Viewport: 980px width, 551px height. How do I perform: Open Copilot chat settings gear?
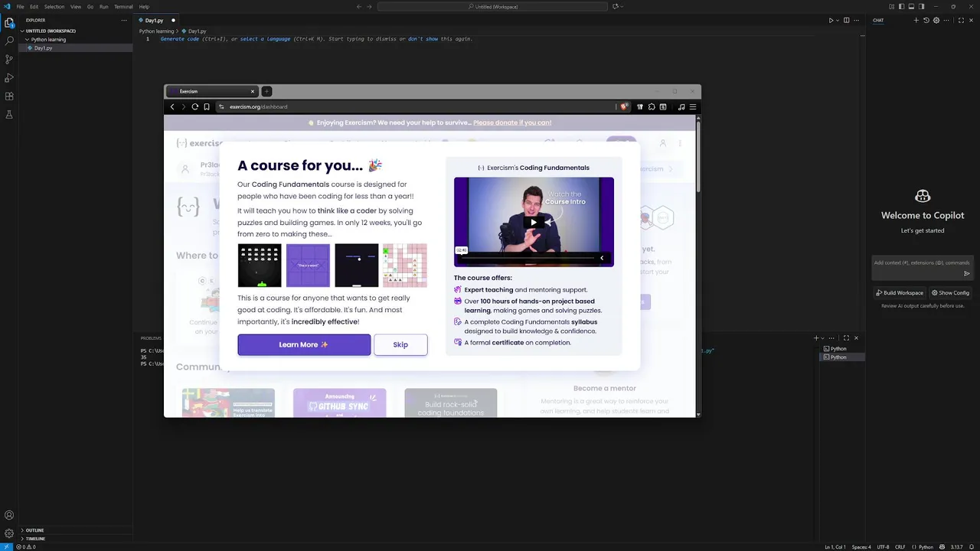(936, 20)
